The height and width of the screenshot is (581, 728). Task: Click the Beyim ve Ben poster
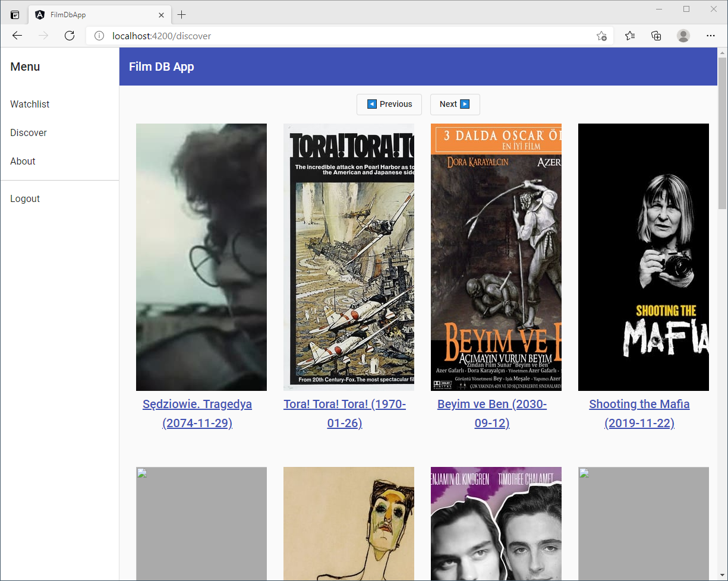(x=496, y=257)
